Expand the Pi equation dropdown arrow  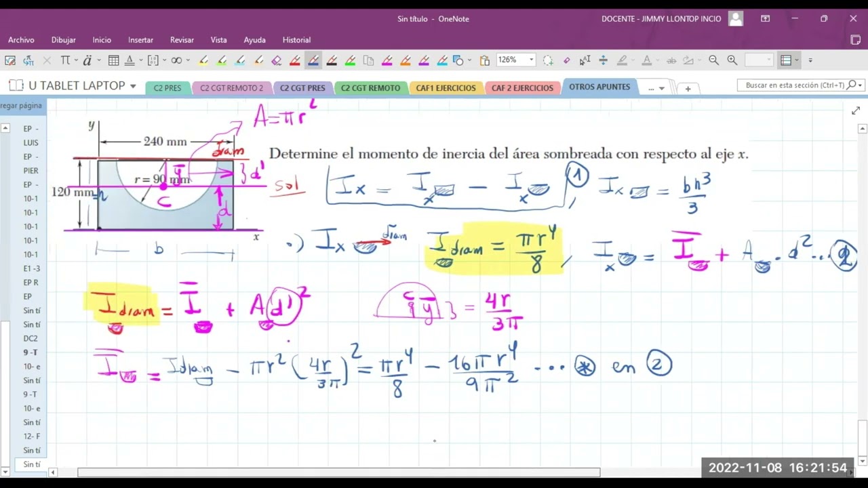[75, 60]
